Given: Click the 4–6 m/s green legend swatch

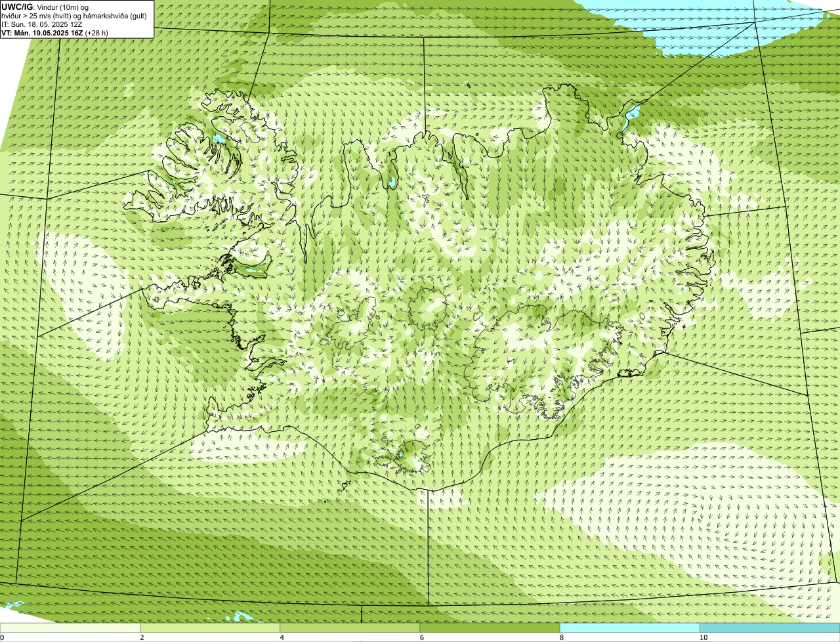Looking at the screenshot, I should [x=350, y=628].
